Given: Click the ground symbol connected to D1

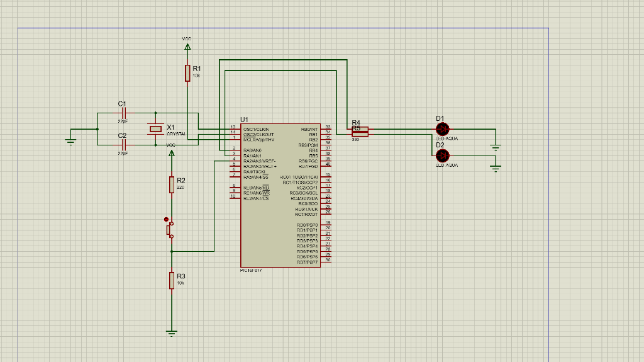Looking at the screenshot, I should tap(496, 147).
